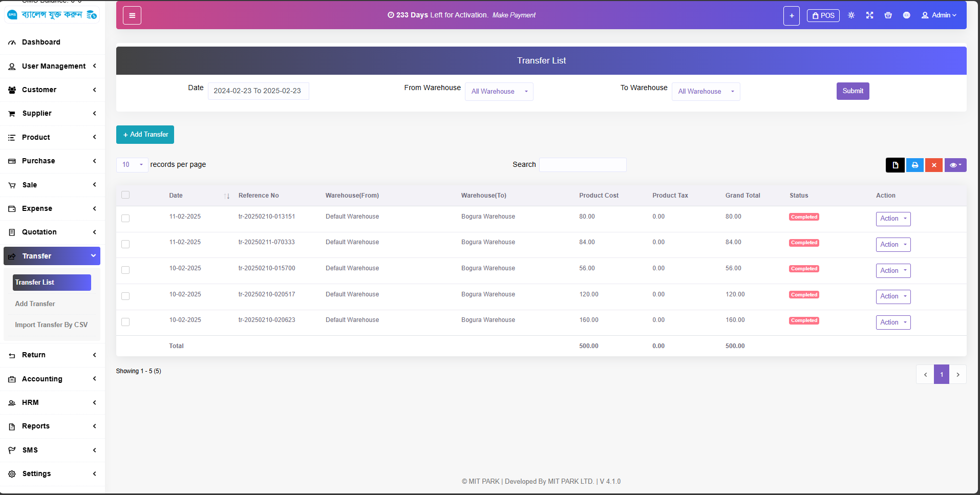Click the blue print icon button
The height and width of the screenshot is (495, 980).
coord(914,165)
